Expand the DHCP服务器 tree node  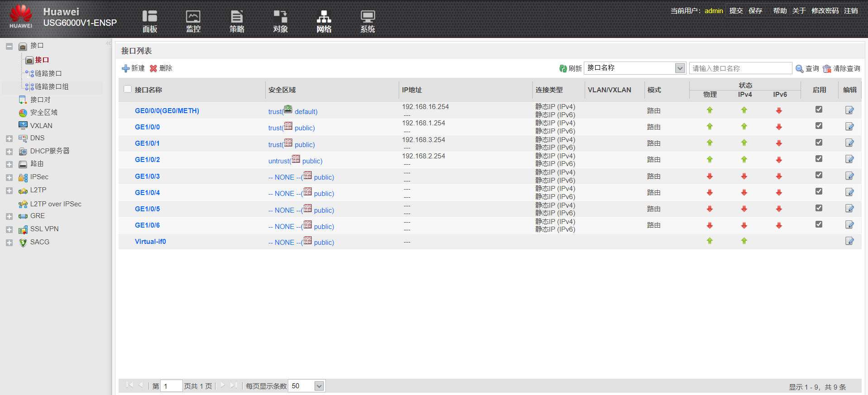pos(9,152)
